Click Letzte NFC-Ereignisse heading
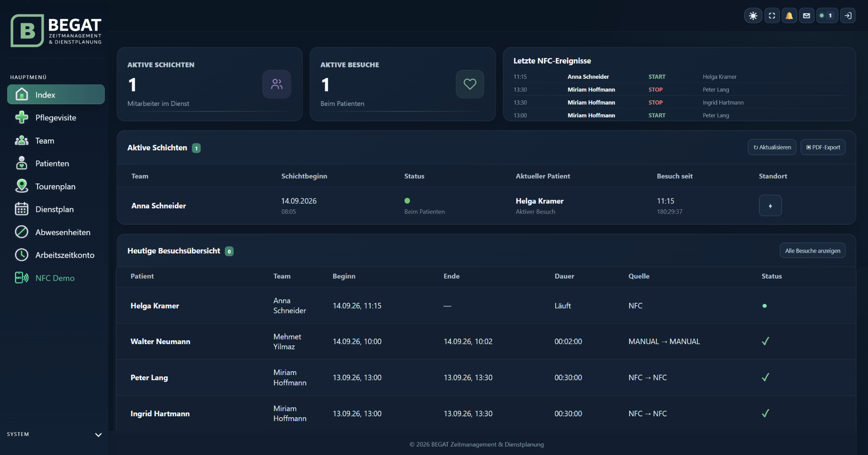868x455 pixels. [552, 61]
